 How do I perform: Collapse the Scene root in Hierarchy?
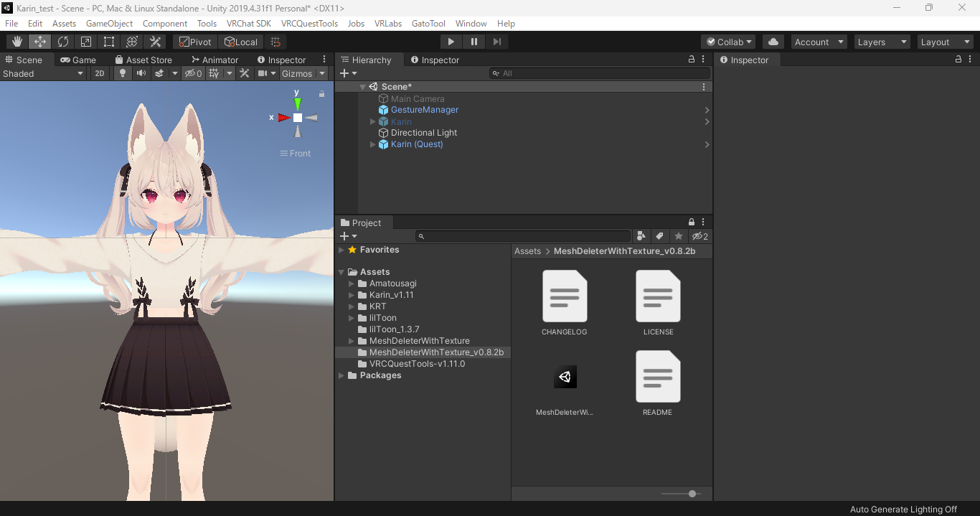point(363,87)
